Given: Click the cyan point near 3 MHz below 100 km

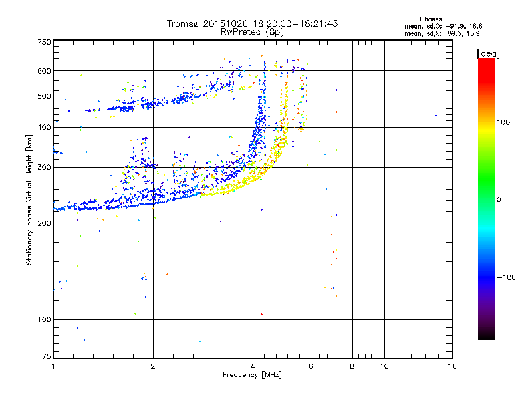Looking at the screenshot, I should (x=200, y=342).
